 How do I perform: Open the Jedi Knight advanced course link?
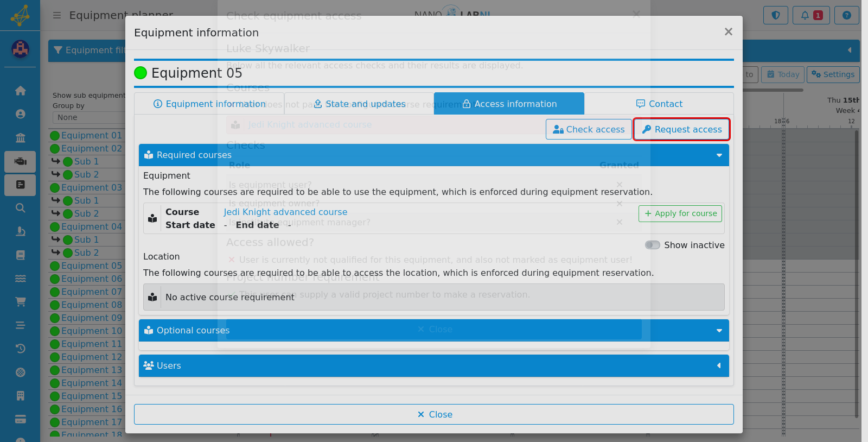pos(285,212)
